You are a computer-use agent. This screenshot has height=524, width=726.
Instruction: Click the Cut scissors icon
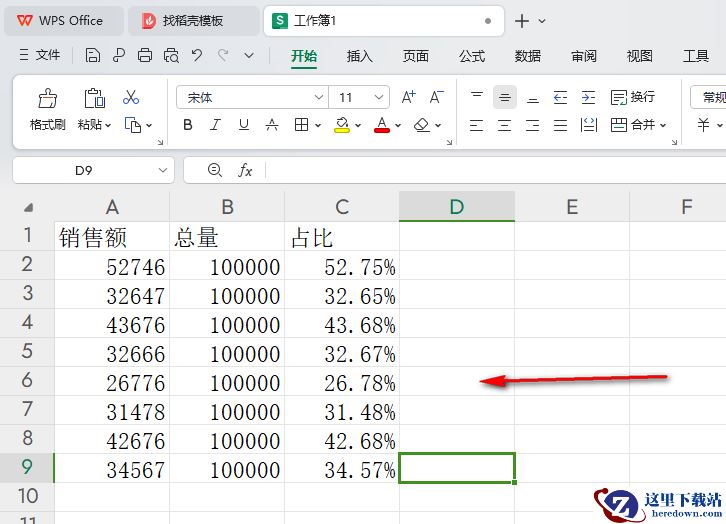131,97
